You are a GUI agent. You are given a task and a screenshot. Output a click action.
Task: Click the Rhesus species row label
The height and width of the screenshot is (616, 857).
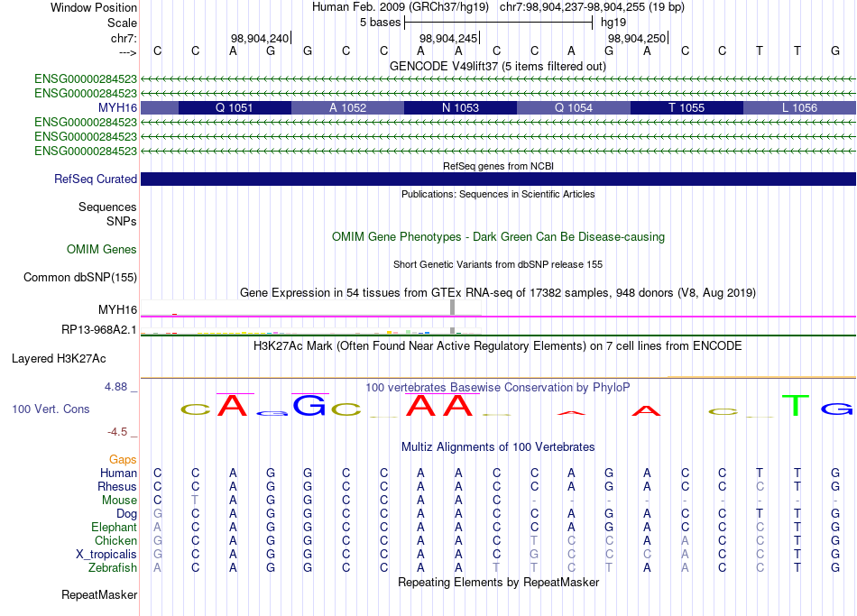click(117, 486)
